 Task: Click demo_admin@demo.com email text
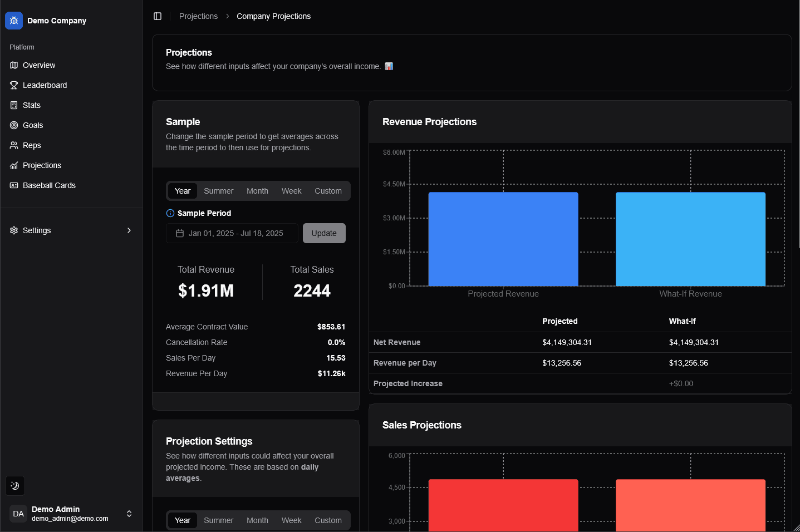coord(70,519)
